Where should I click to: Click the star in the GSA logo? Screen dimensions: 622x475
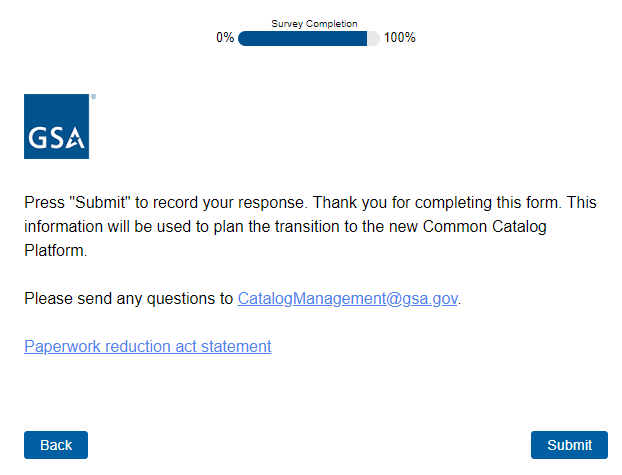75,137
